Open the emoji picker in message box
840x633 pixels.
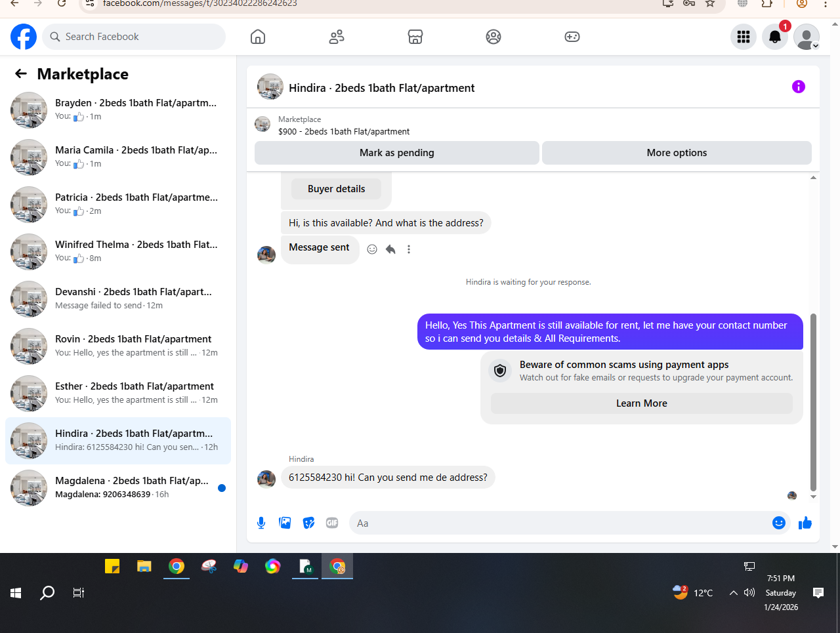click(779, 523)
